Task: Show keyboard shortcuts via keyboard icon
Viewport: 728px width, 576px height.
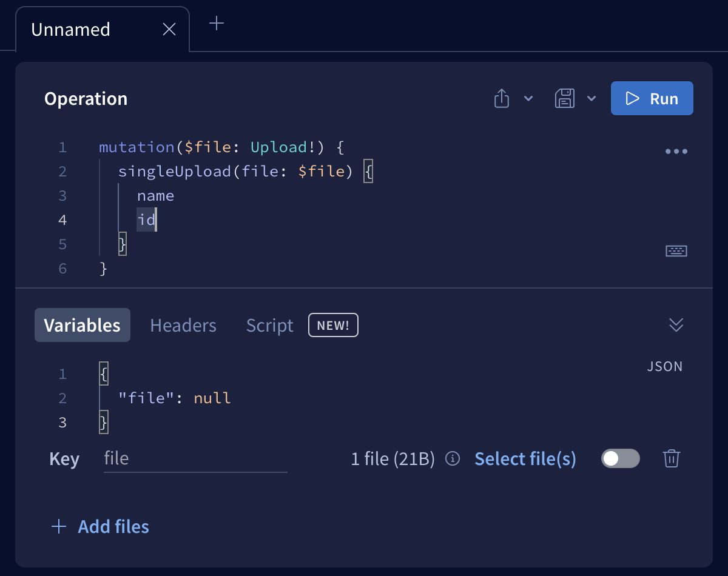Action: (676, 251)
